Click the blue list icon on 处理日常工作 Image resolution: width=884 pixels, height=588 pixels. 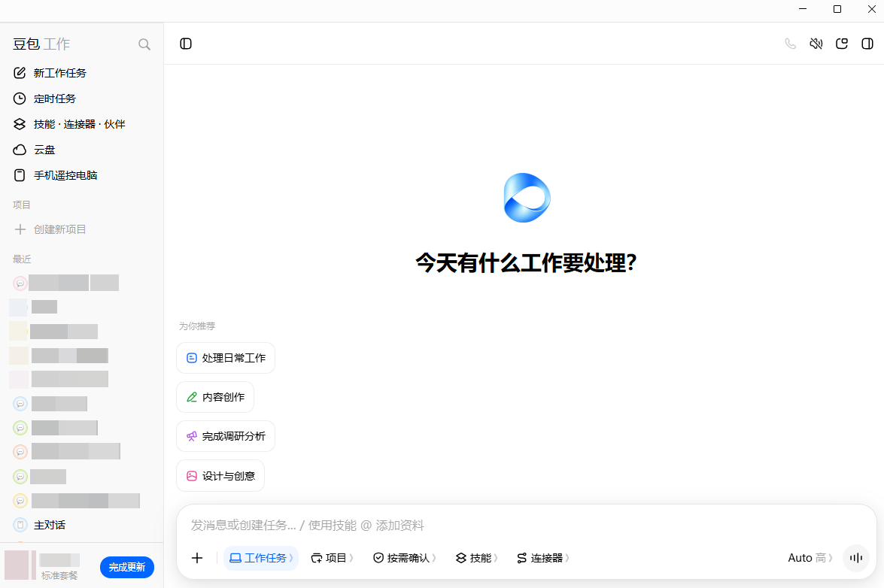[x=192, y=358]
